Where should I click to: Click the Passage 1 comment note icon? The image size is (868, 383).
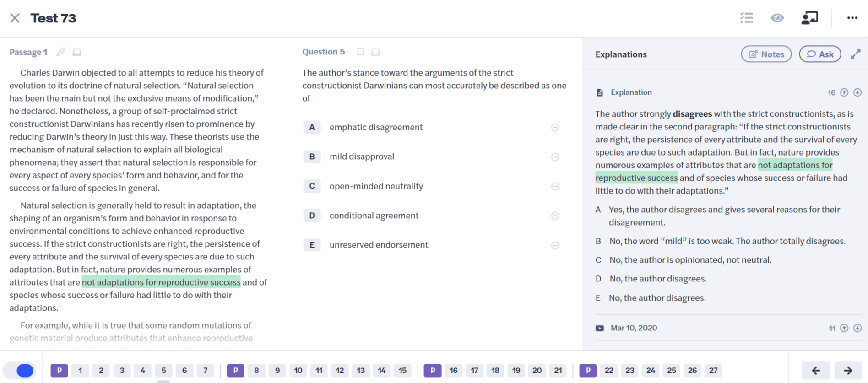tap(77, 52)
